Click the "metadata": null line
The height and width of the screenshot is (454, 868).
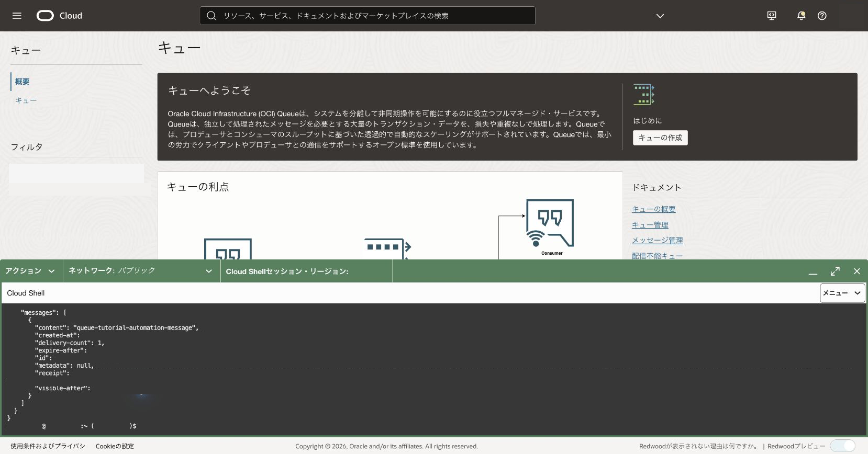(x=64, y=366)
